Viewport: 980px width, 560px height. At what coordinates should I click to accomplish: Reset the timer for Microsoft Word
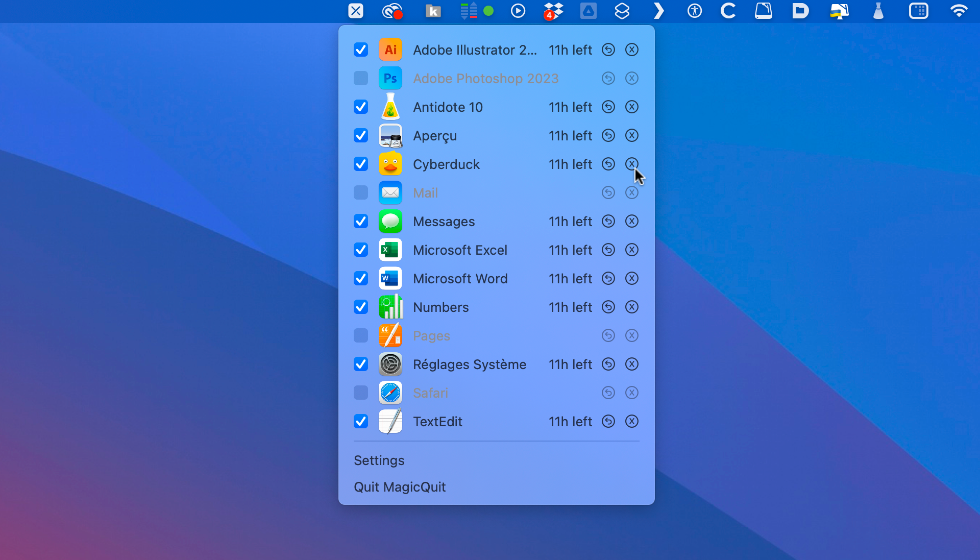tap(608, 278)
